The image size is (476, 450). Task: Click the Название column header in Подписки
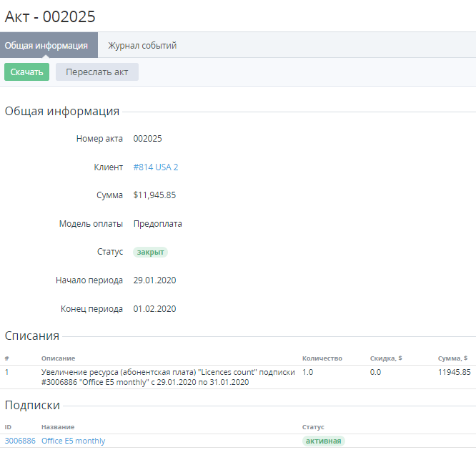[57, 427]
